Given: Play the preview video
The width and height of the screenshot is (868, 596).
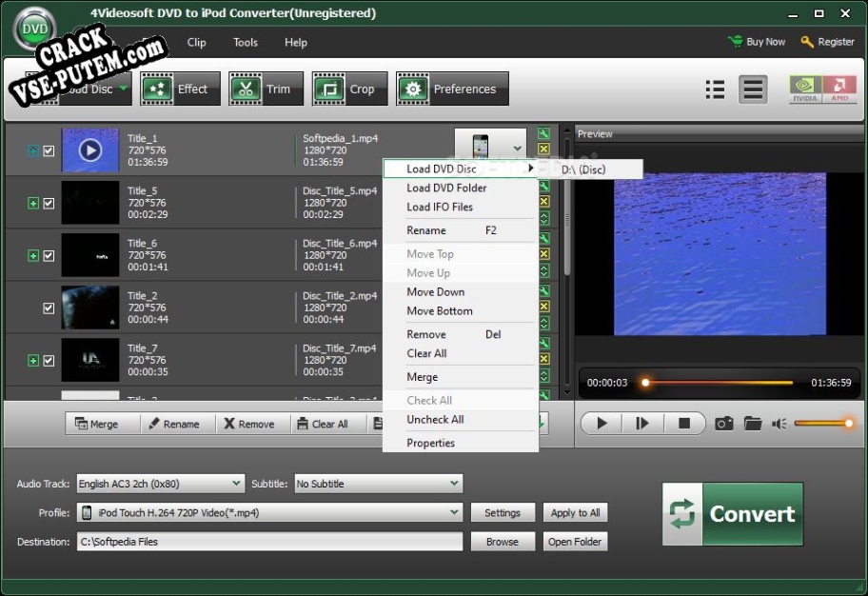Looking at the screenshot, I should 602,424.
